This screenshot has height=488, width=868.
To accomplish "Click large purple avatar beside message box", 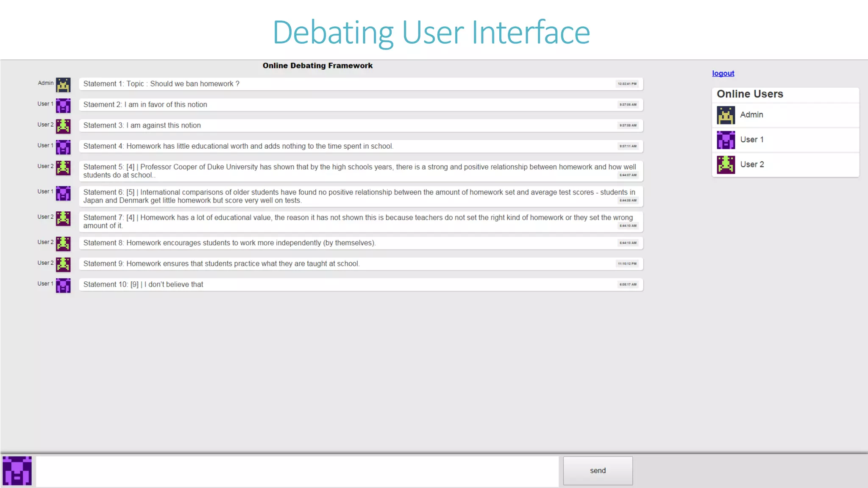I will [17, 471].
